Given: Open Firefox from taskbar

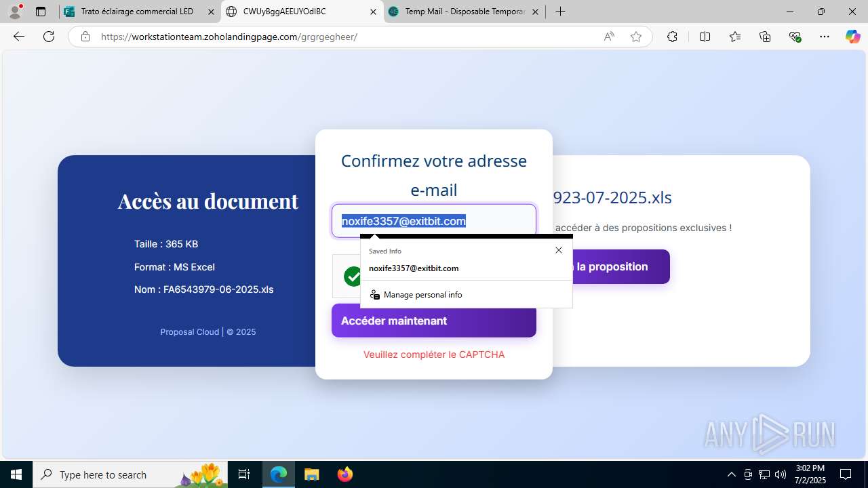Looking at the screenshot, I should (345, 474).
